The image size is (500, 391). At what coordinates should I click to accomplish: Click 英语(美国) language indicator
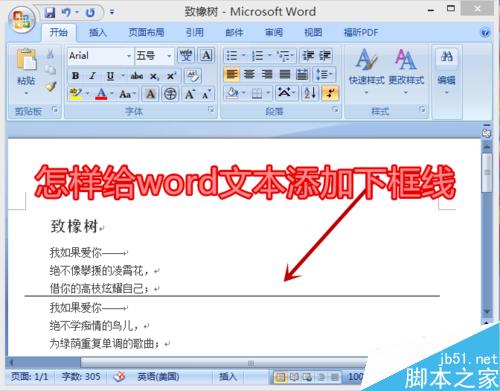(158, 377)
